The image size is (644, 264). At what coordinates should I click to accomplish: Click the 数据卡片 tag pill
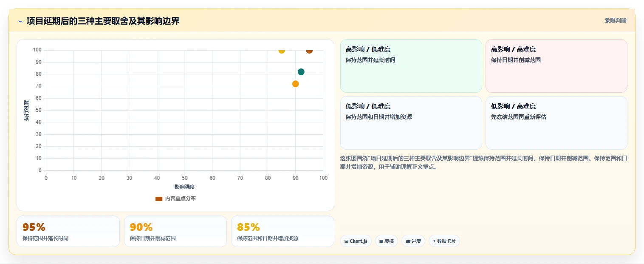(444, 241)
